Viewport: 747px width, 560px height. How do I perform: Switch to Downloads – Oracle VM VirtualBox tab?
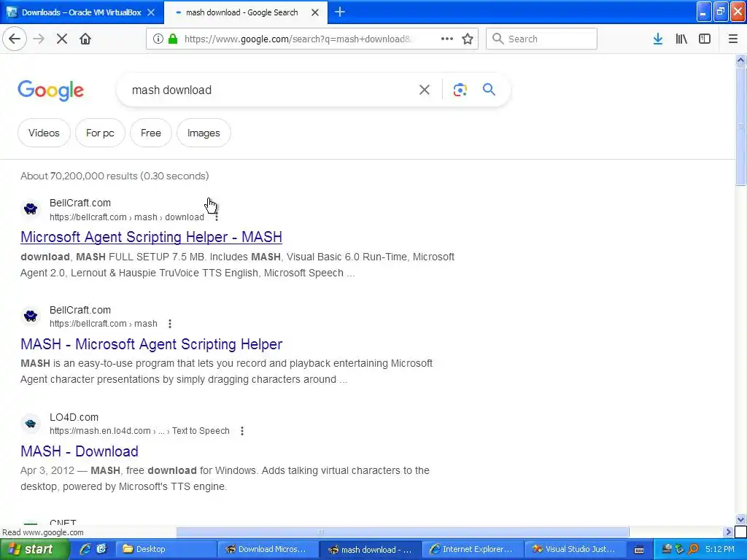(x=82, y=12)
